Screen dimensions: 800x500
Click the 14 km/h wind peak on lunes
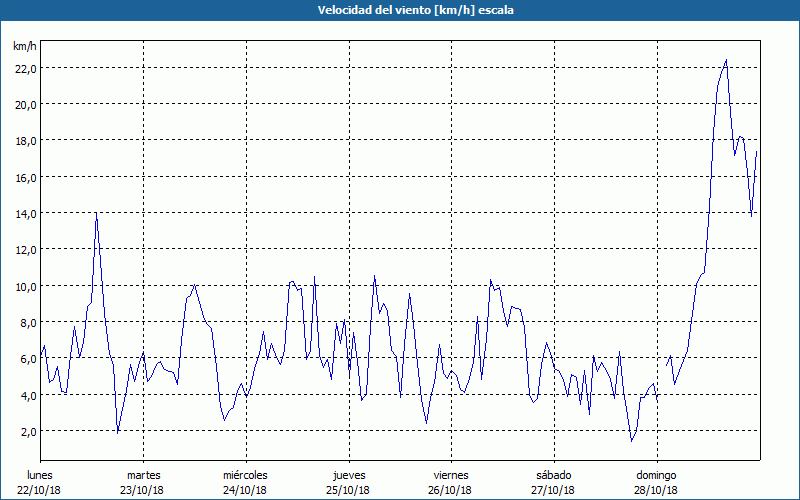pos(96,213)
